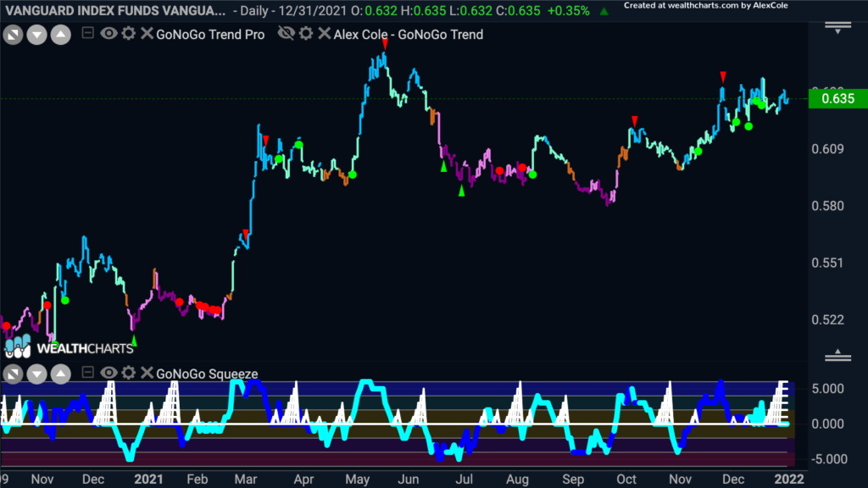This screenshot has height=488, width=868.
Task: Remove the GoNoGo Trend Pro indicator
Action: [147, 33]
